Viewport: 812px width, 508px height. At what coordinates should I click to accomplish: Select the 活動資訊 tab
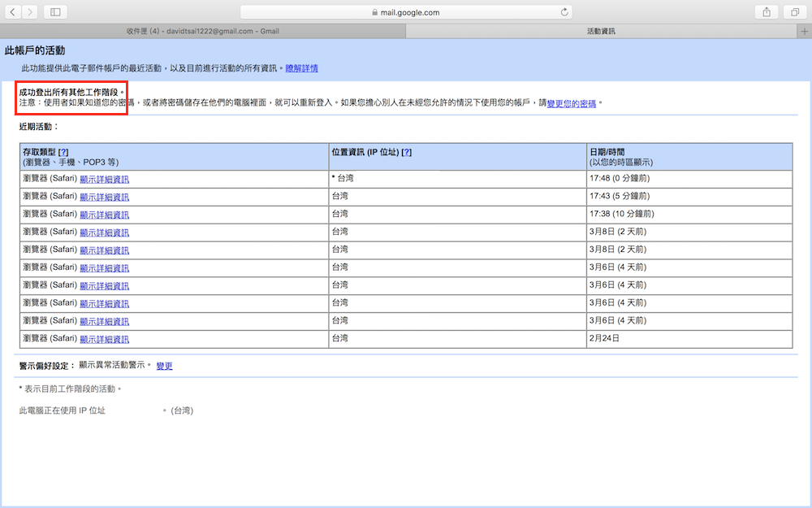(601, 31)
